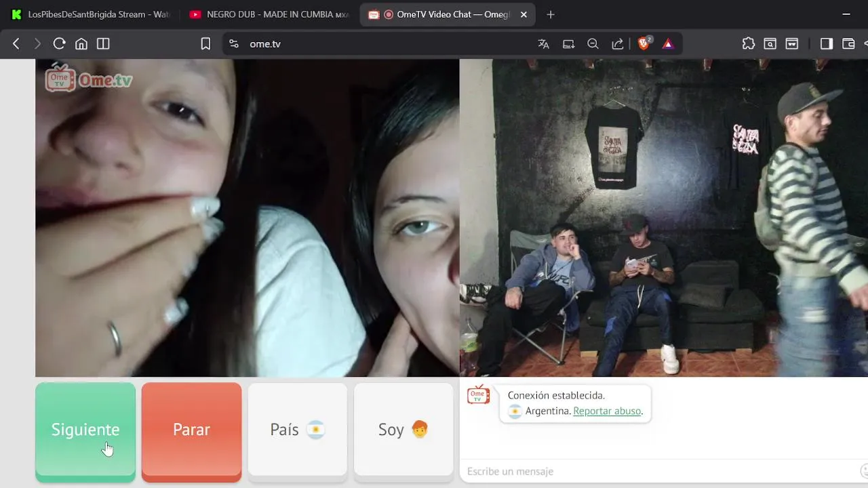Open the Brave Wallet icon
The image size is (868, 488).
point(848,43)
